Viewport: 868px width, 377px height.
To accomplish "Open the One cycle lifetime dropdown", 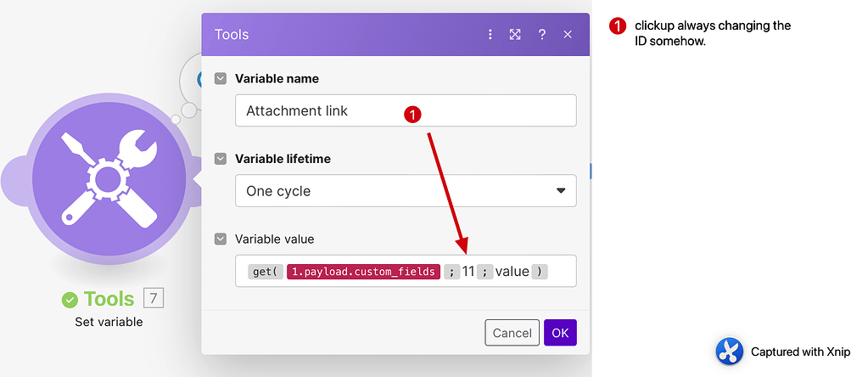I will coord(406,191).
